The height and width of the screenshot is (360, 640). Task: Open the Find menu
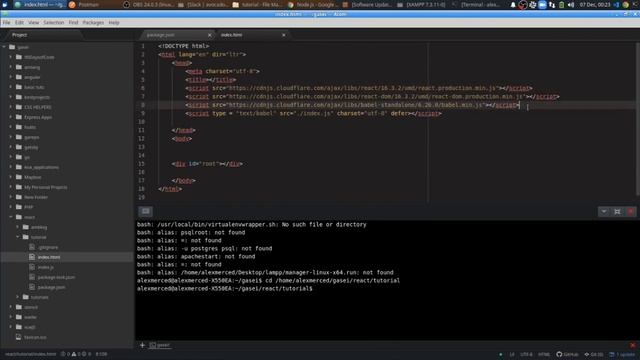(x=73, y=22)
